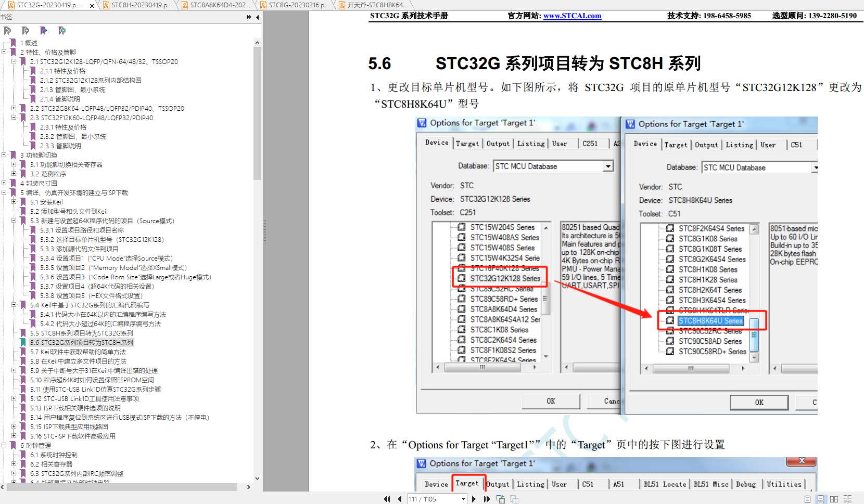
Task: Open bookmark '5.2 添加型号和头文件到Keil'
Action: 69,211
